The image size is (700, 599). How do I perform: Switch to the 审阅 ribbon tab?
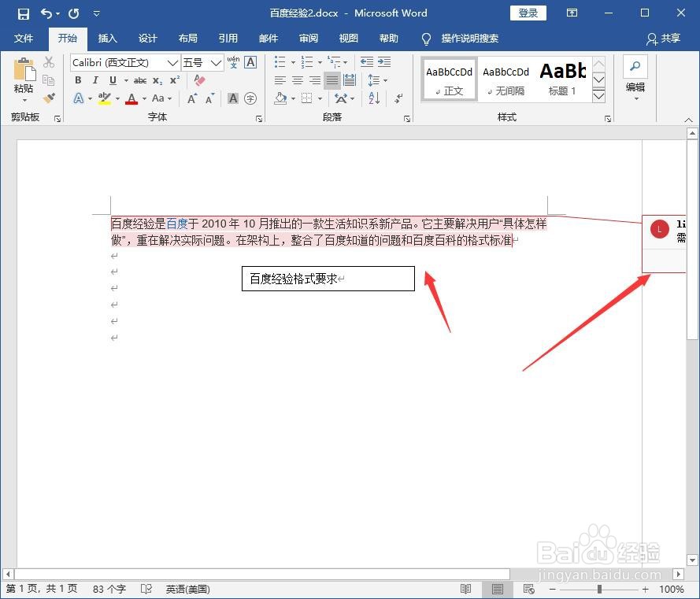coord(309,39)
